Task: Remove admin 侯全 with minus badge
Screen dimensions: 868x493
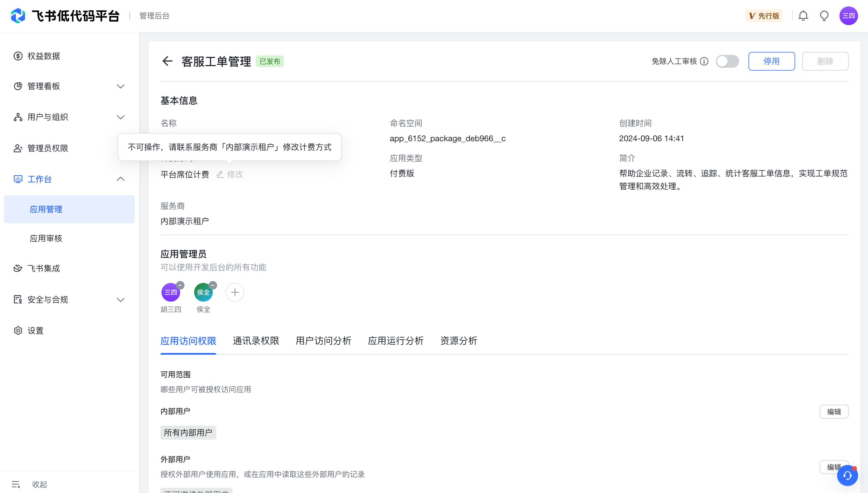Action: (x=213, y=285)
